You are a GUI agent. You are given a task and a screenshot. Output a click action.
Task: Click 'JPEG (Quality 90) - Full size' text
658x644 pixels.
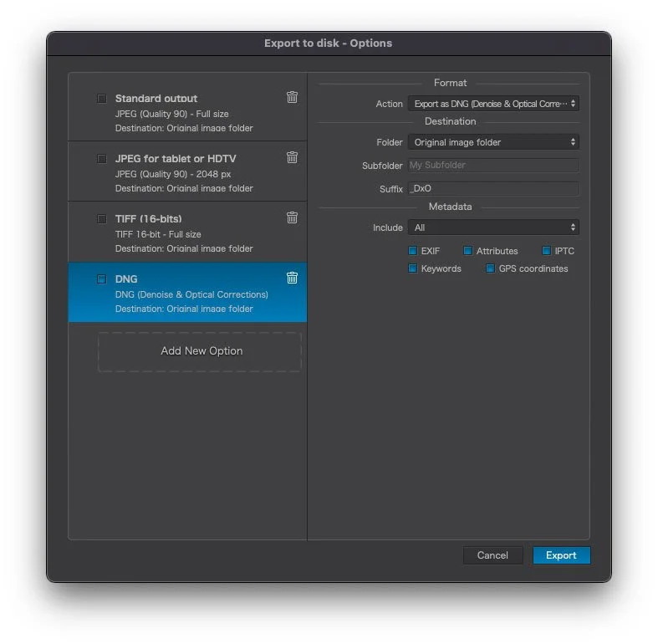click(x=172, y=114)
